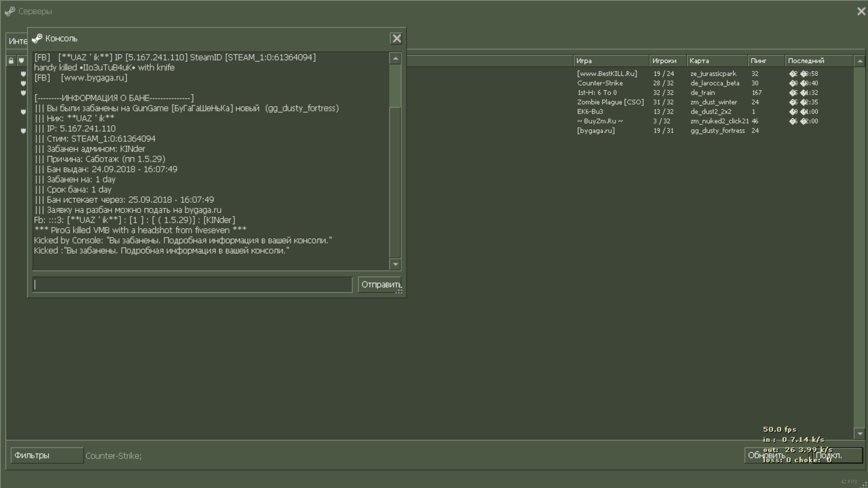Select the 1st-H: 6 To 0 server
Image resolution: width=868 pixels, height=488 pixels.
click(597, 93)
